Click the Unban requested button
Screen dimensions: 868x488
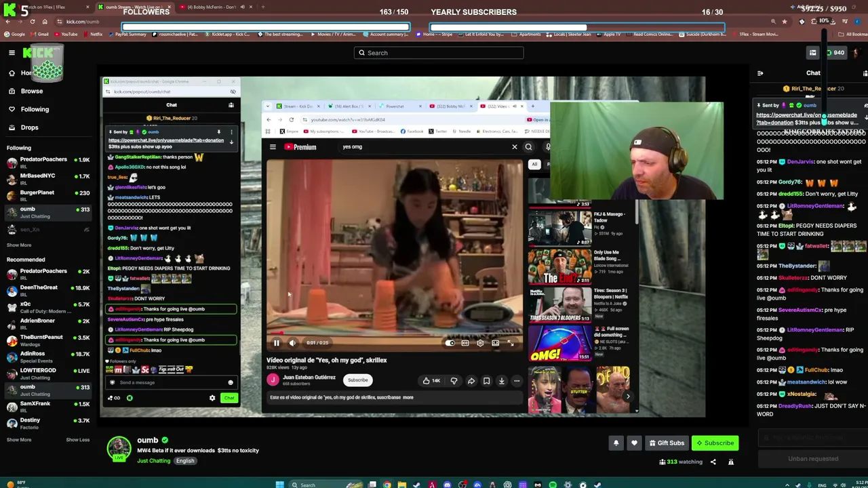pyautogui.click(x=813, y=459)
